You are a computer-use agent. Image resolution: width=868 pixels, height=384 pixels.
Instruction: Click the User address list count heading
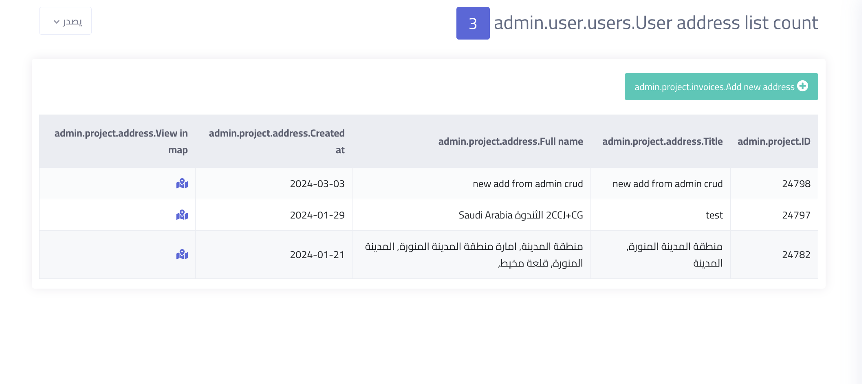click(x=656, y=23)
